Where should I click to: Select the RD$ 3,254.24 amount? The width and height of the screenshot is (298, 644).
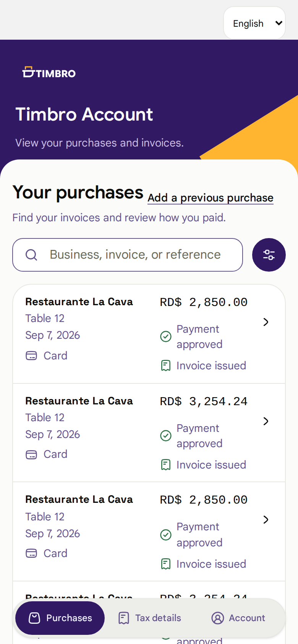tap(204, 401)
